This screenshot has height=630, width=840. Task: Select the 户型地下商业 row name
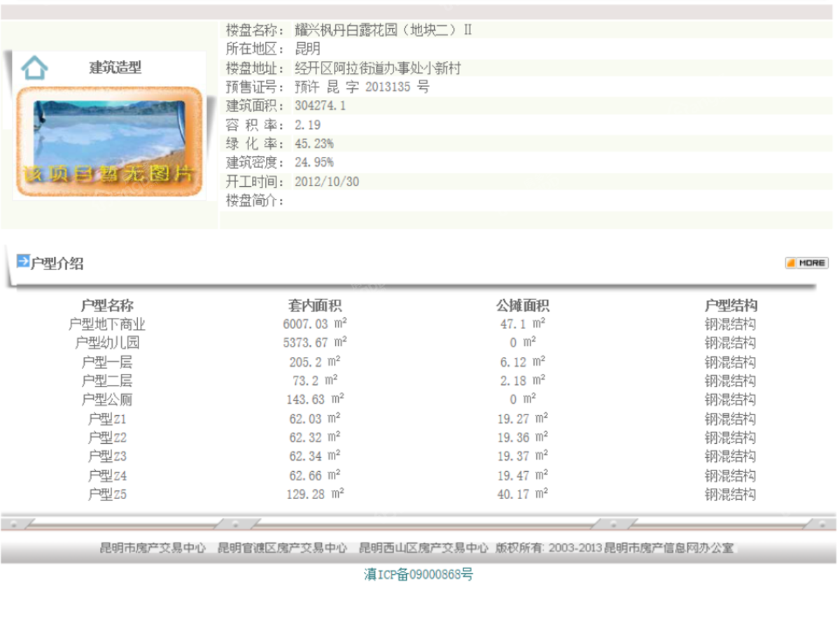107,325
